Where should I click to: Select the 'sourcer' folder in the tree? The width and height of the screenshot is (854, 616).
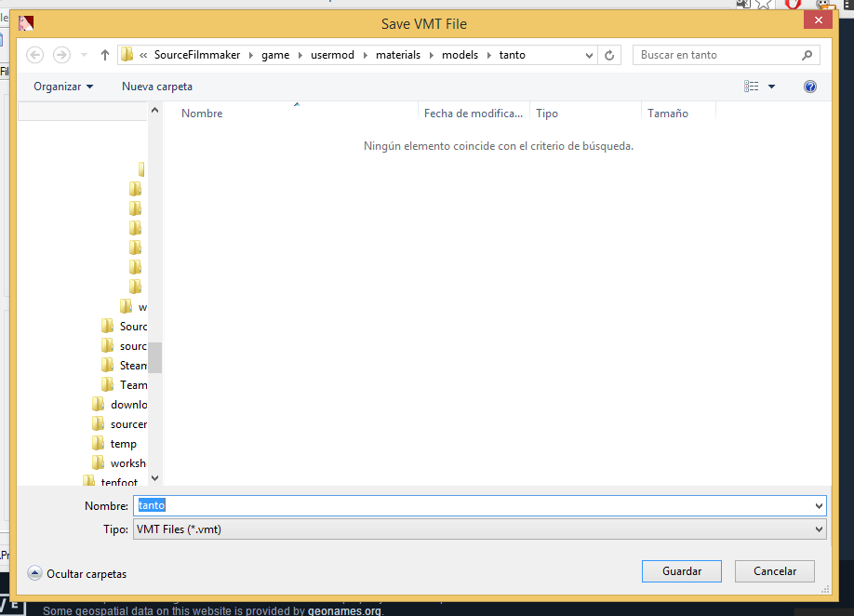point(119,424)
